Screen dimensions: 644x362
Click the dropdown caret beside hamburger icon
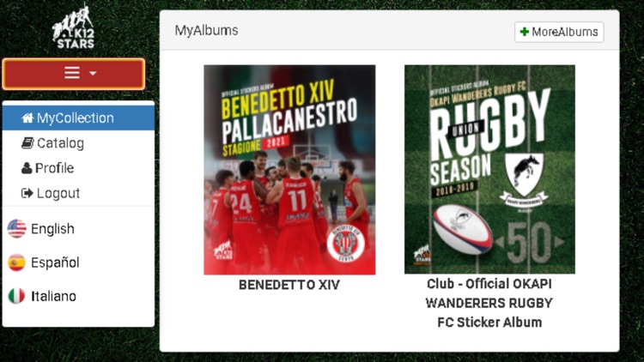pos(93,74)
